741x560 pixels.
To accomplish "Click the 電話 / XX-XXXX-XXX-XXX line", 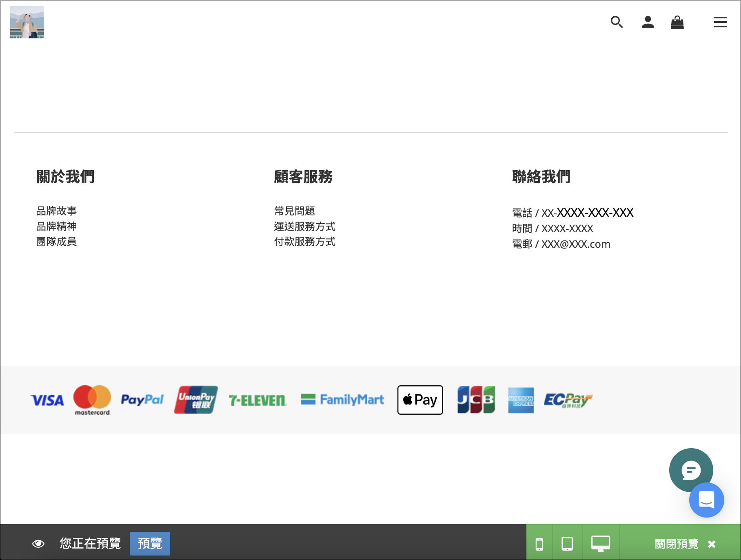I will 572,213.
